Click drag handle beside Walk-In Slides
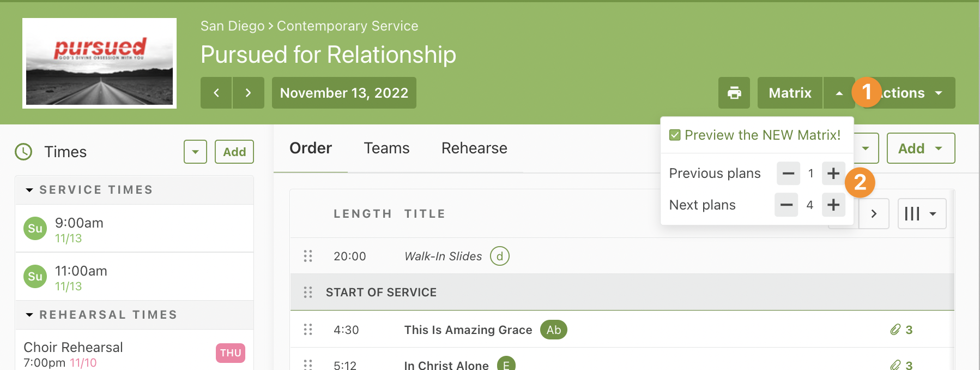980x370 pixels. (308, 256)
